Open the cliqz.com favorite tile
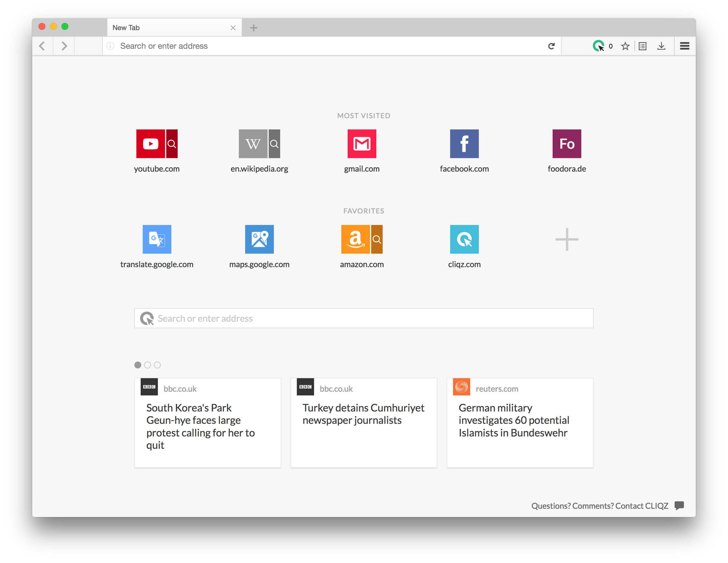728x563 pixels. [x=464, y=239]
